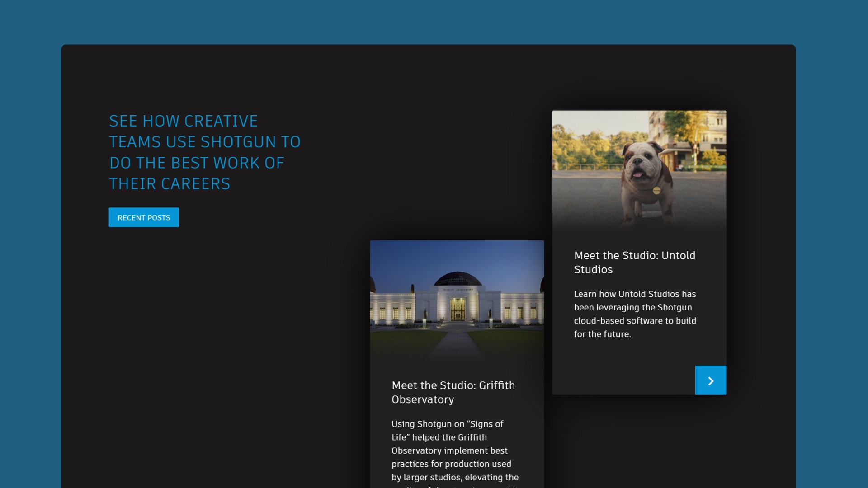The height and width of the screenshot is (488, 868).
Task: Click the Griffith Observatory description paragraph
Action: coord(455,450)
